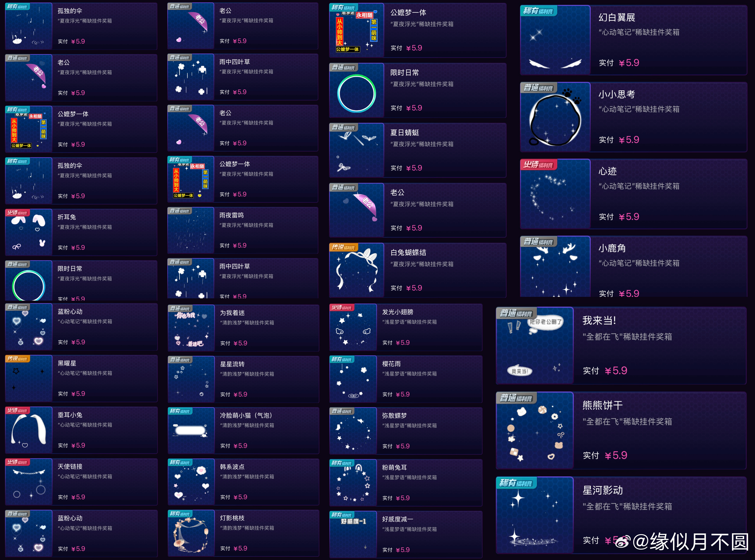Click the 我来当! speech bubble thumbnail
This screenshot has height=560, width=755.
pyautogui.click(x=535, y=346)
